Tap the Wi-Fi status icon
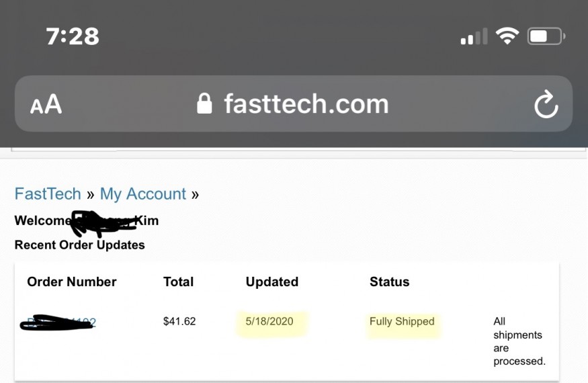Screen dimensions: 588x383 point(507,36)
